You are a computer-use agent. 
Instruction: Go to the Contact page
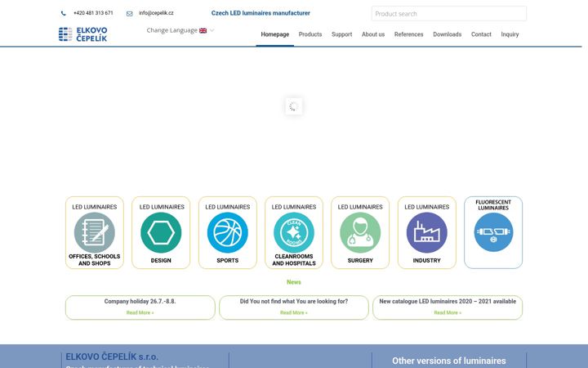tap(481, 34)
